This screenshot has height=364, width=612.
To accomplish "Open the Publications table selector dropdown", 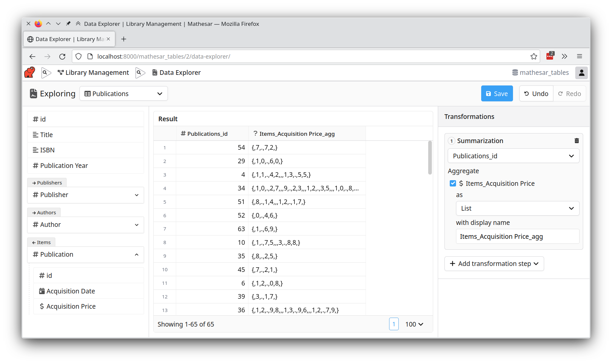I will [x=124, y=93].
